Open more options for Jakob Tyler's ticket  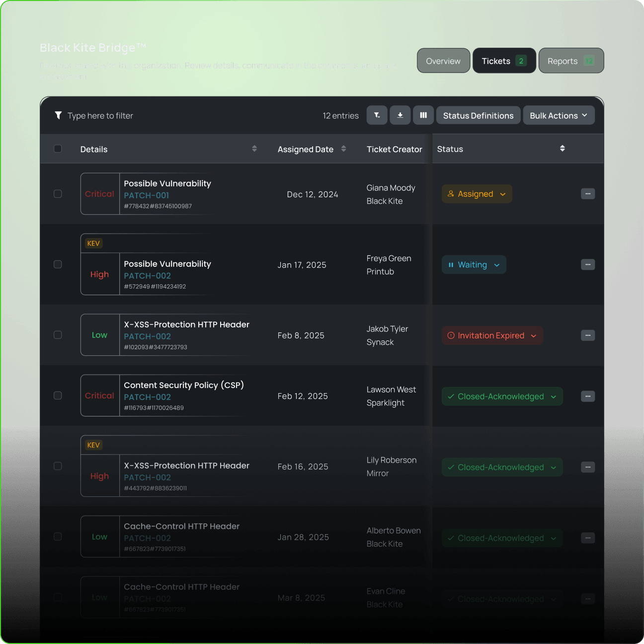click(x=588, y=335)
